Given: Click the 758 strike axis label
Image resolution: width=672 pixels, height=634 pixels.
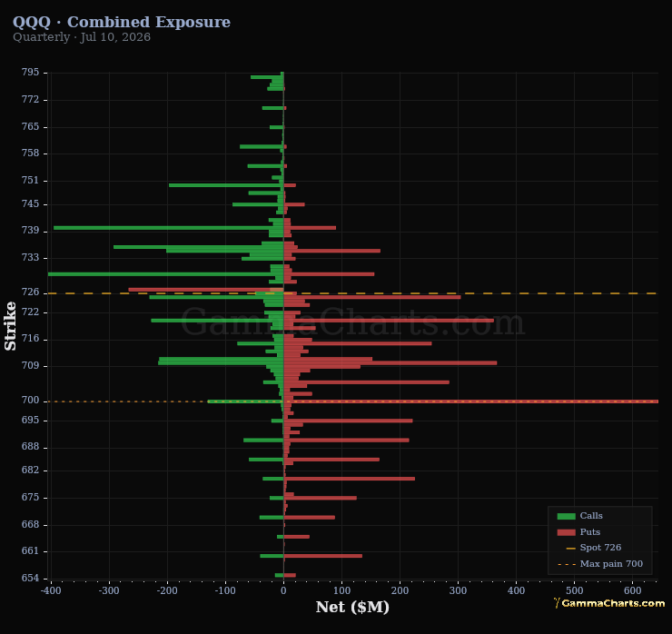Looking at the screenshot, I should [x=30, y=153].
